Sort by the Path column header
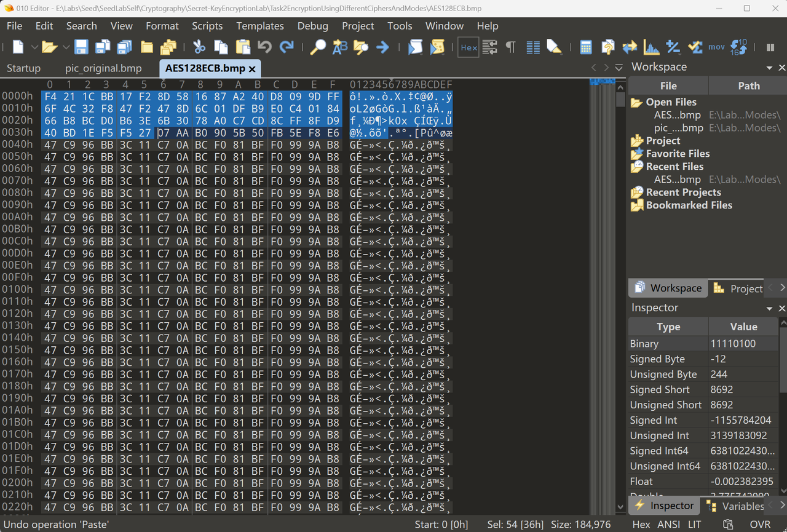Viewport: 787px width, 532px height. (748, 86)
